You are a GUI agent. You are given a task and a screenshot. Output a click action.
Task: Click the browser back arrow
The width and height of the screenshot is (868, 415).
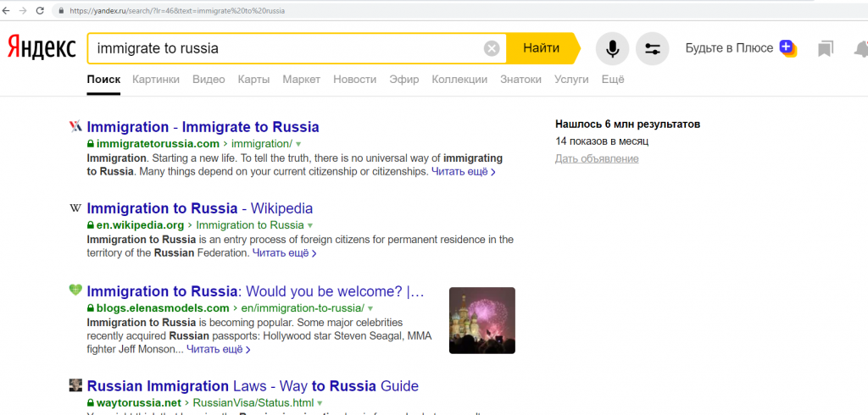tap(6, 10)
